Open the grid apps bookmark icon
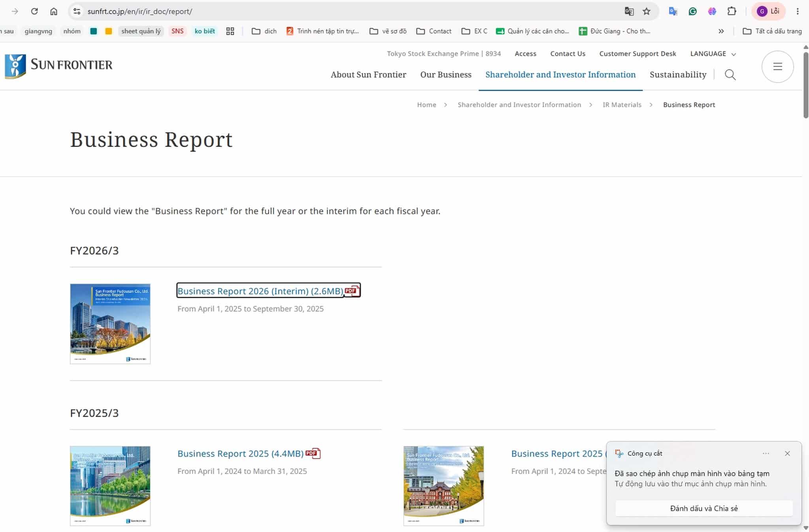 [230, 31]
